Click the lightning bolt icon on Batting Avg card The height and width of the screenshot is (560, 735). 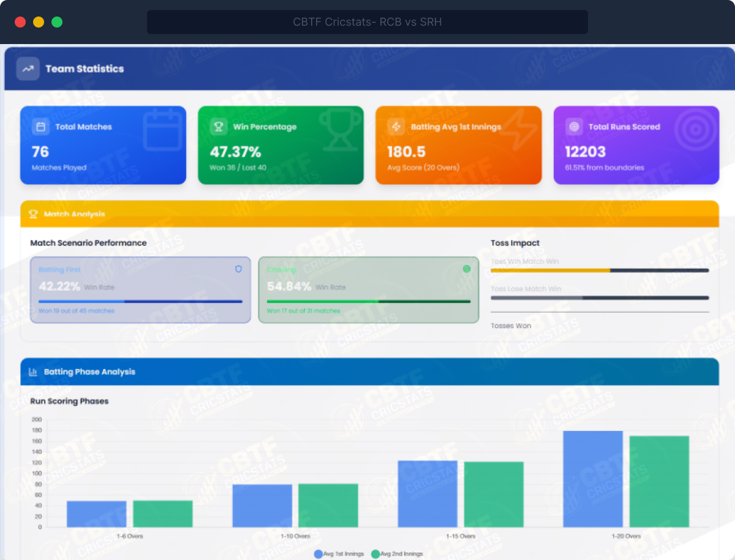point(396,127)
